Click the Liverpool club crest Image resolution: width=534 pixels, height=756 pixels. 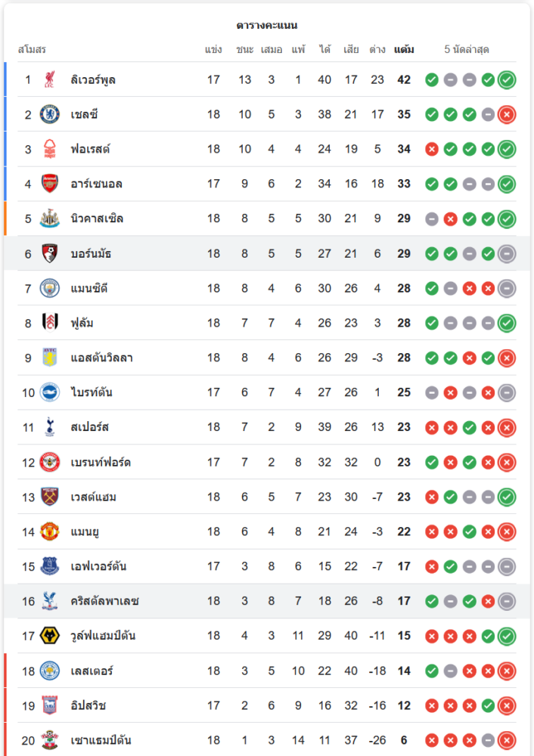(x=50, y=79)
